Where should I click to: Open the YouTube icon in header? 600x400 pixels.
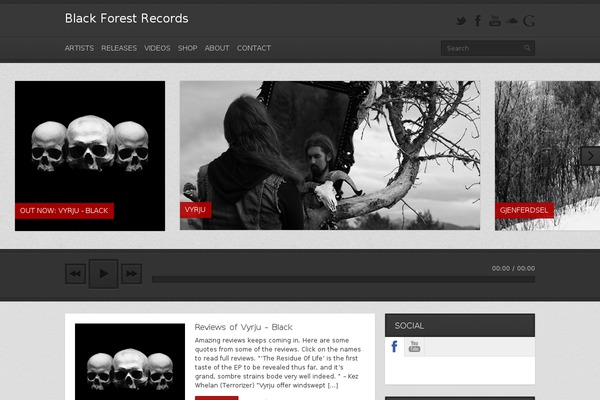495,21
